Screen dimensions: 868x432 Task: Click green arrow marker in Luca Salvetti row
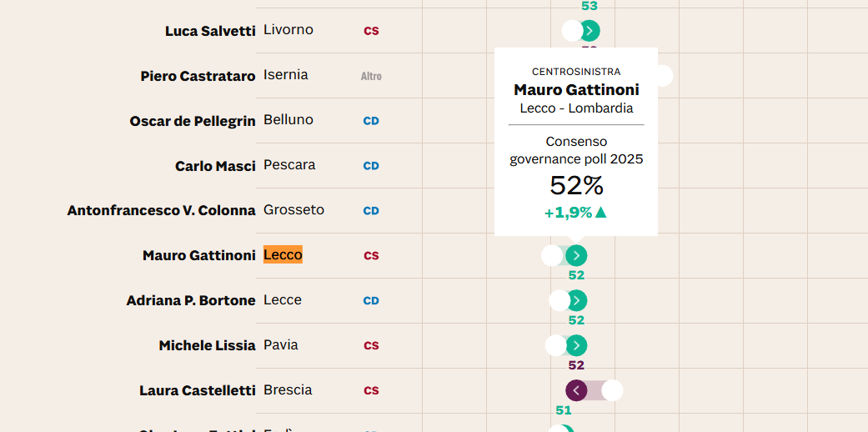pyautogui.click(x=590, y=31)
